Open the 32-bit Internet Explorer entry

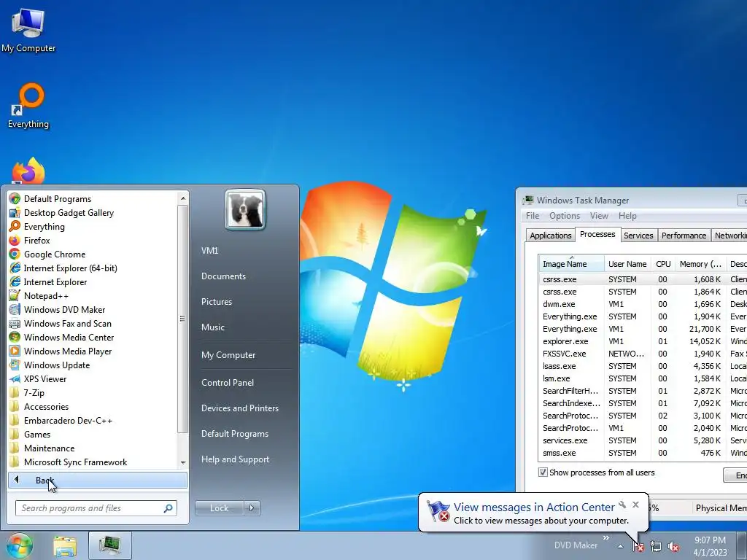coord(55,282)
